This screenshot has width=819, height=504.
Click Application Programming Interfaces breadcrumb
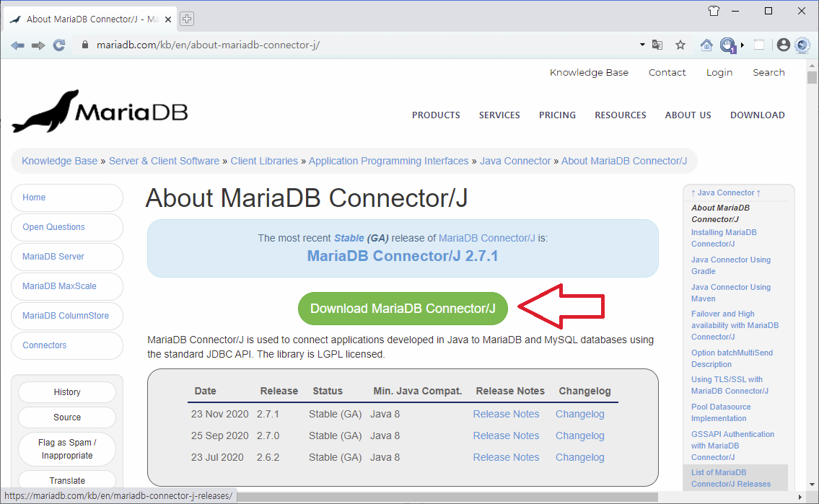click(x=389, y=162)
